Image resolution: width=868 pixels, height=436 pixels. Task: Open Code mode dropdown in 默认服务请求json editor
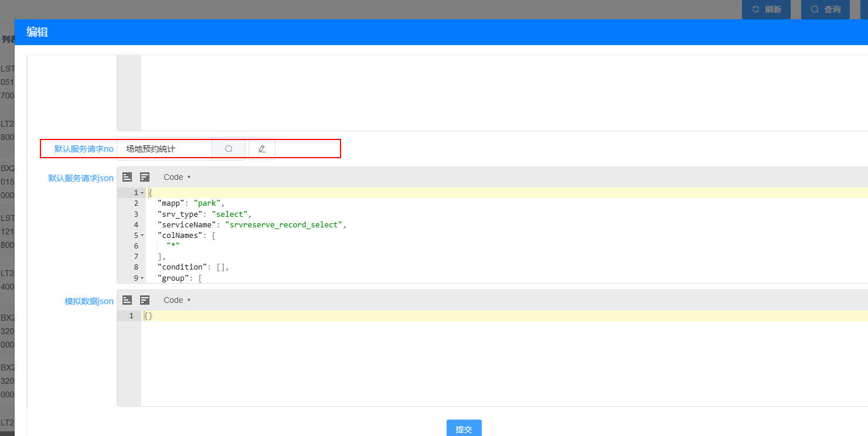click(177, 177)
